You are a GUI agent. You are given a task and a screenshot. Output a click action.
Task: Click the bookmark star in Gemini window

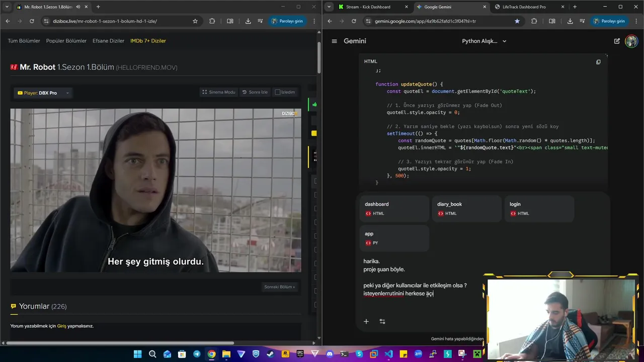click(517, 21)
